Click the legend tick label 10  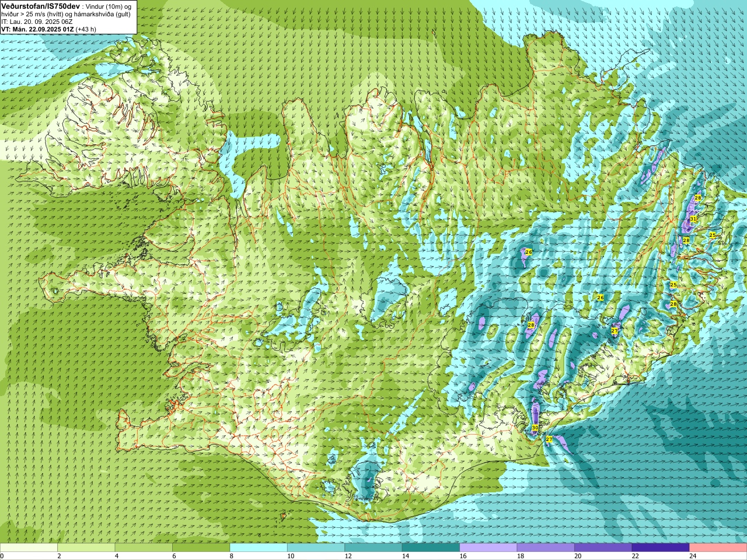[x=291, y=556]
